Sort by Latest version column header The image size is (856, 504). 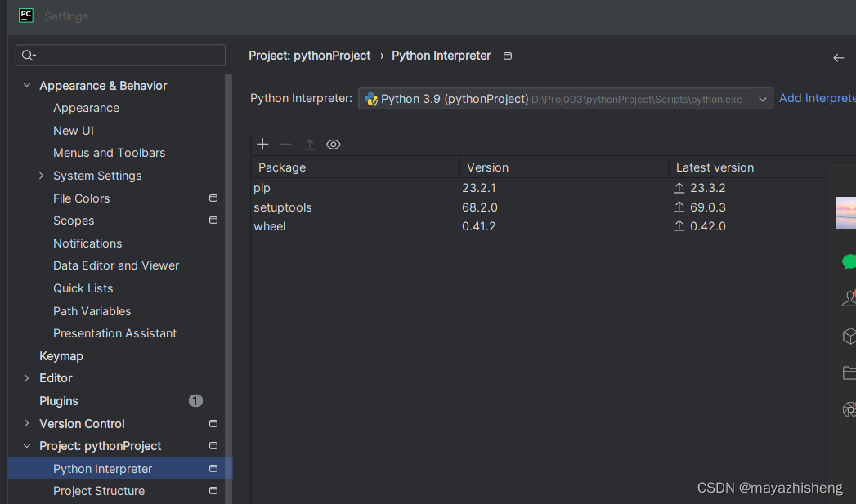(x=748, y=167)
